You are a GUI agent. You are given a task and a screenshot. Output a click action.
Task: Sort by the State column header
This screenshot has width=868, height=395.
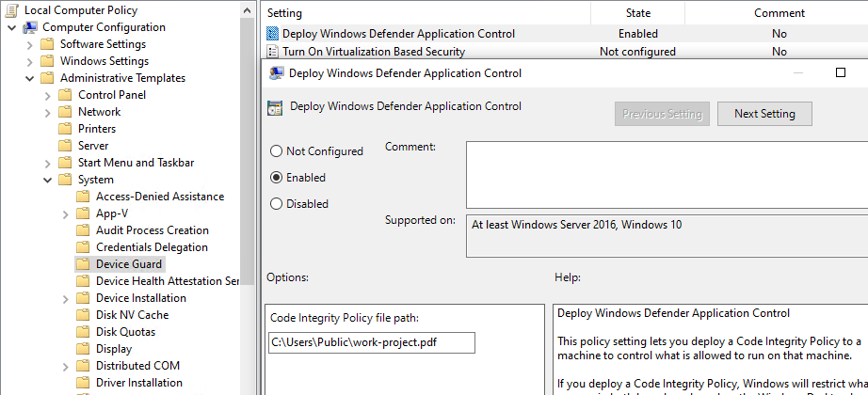tap(637, 13)
